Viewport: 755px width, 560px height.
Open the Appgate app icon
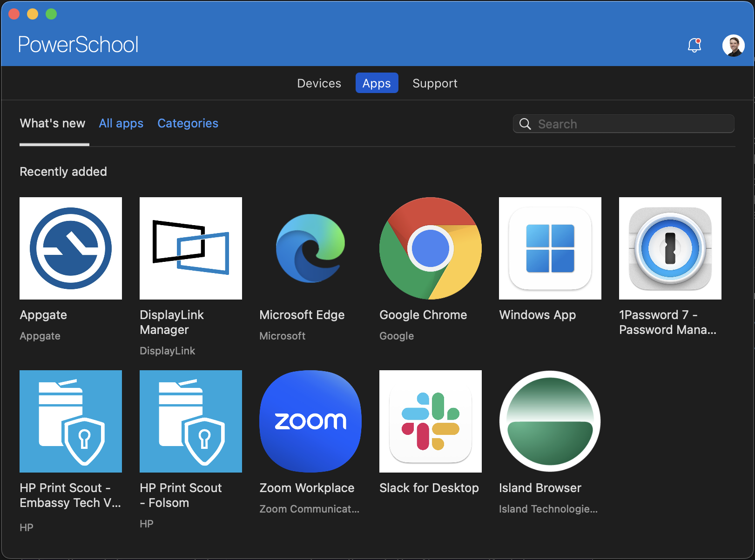(x=71, y=248)
